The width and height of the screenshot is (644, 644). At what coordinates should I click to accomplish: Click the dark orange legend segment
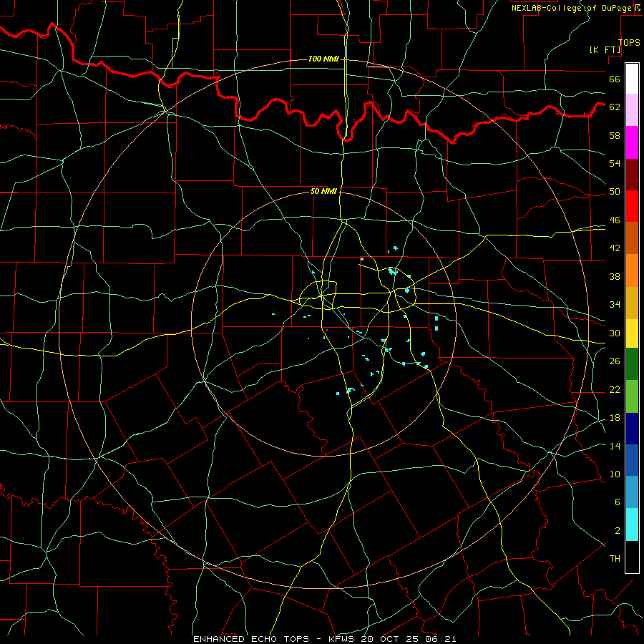pyautogui.click(x=632, y=238)
